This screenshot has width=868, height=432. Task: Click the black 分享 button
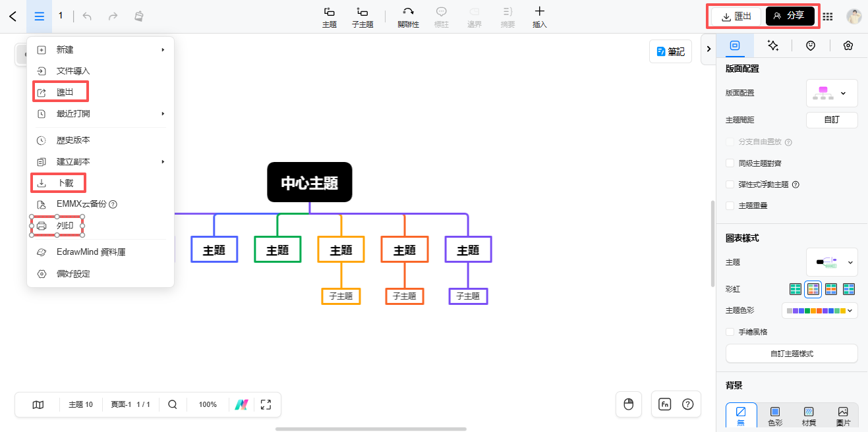(x=790, y=16)
